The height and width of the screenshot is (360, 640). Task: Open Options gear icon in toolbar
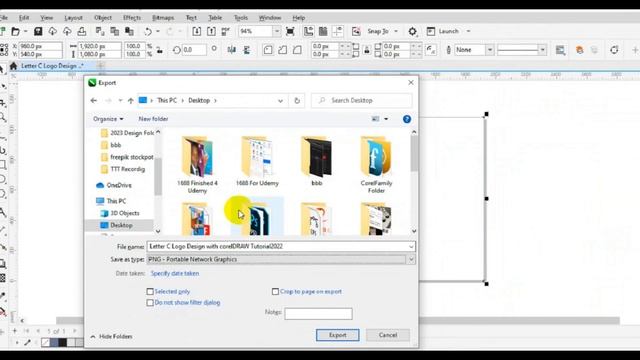(413, 31)
